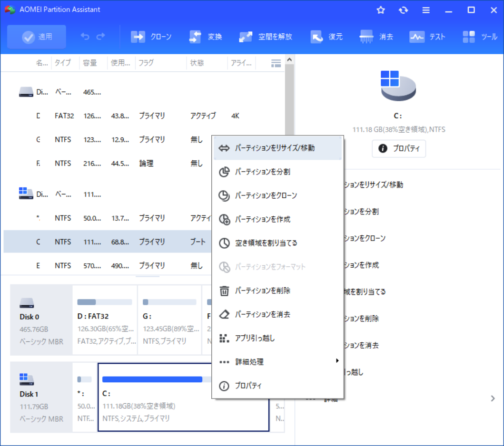
Task: Click the C: drive Windows disk icon
Action: point(398,86)
